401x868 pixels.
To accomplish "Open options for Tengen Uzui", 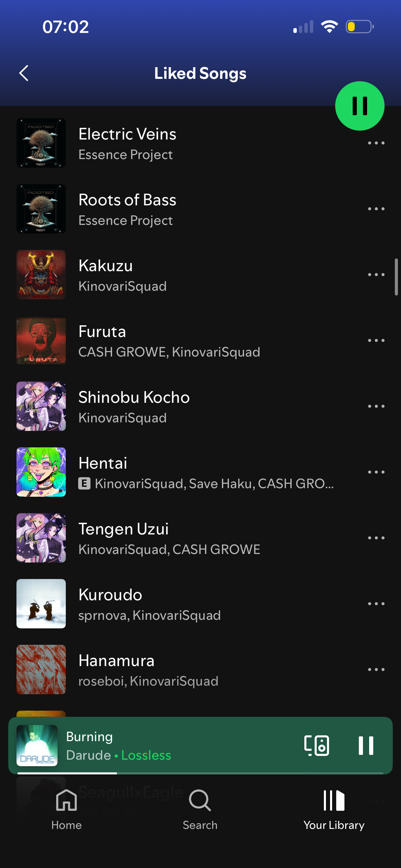I will pos(376,538).
